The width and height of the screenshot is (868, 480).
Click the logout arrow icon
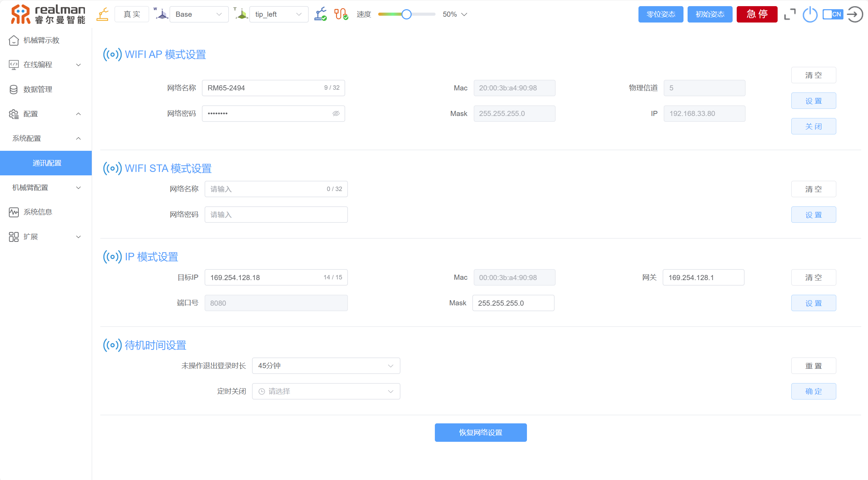point(855,14)
